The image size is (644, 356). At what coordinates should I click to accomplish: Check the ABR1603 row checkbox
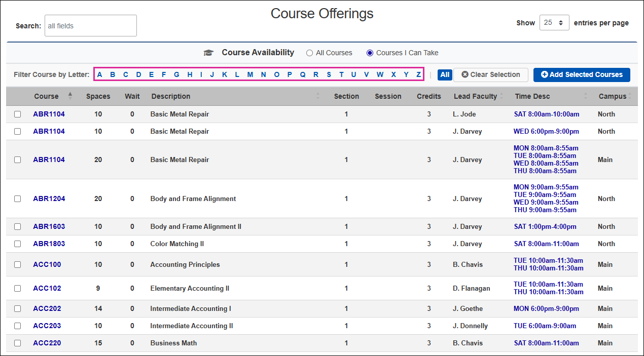coord(18,227)
